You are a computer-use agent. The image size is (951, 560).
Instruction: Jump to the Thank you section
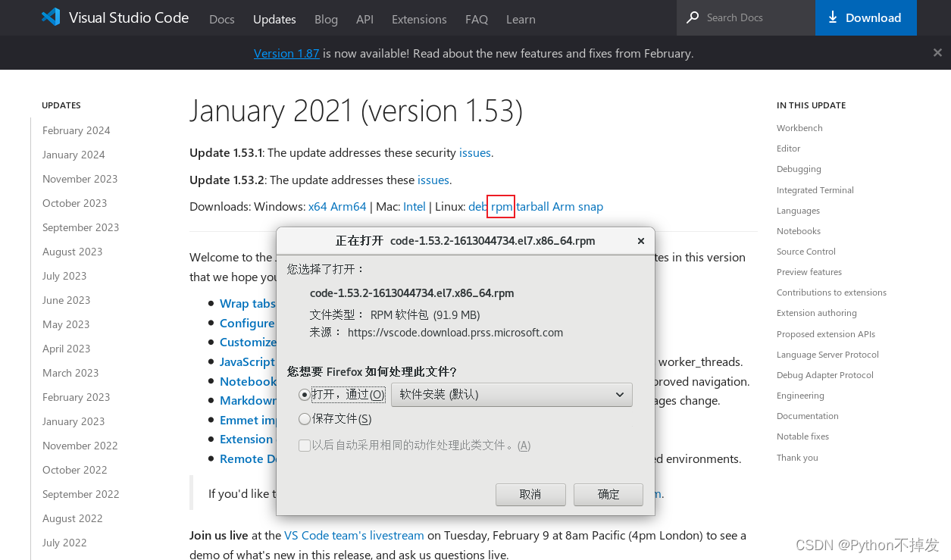pos(797,458)
